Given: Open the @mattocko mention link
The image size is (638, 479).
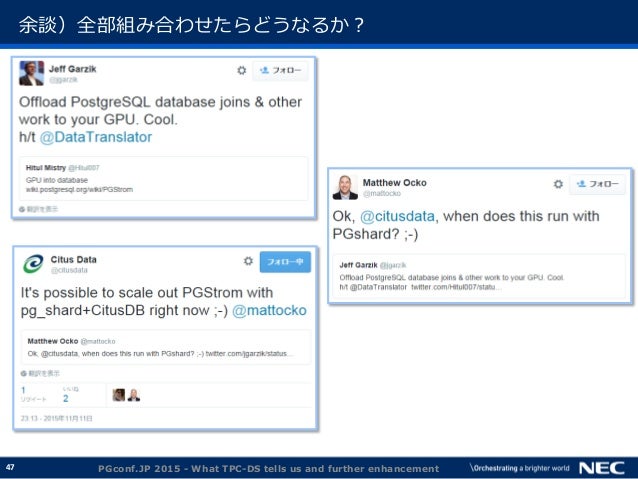Looking at the screenshot, I should coord(269,311).
